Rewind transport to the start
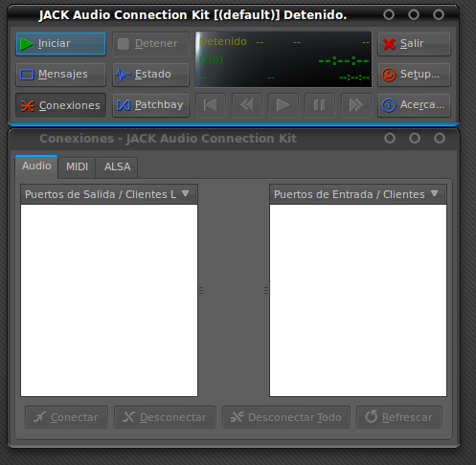The height and width of the screenshot is (465, 476). pyautogui.click(x=211, y=105)
